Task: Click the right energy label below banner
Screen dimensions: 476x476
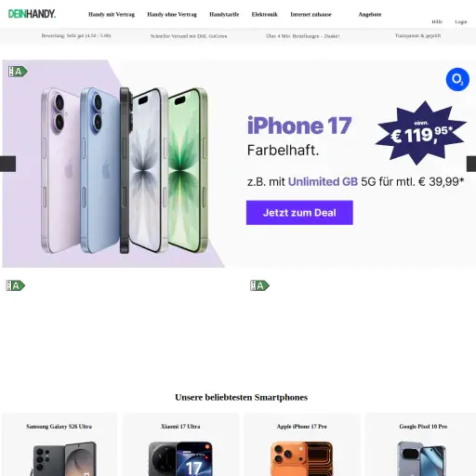Action: point(259,285)
